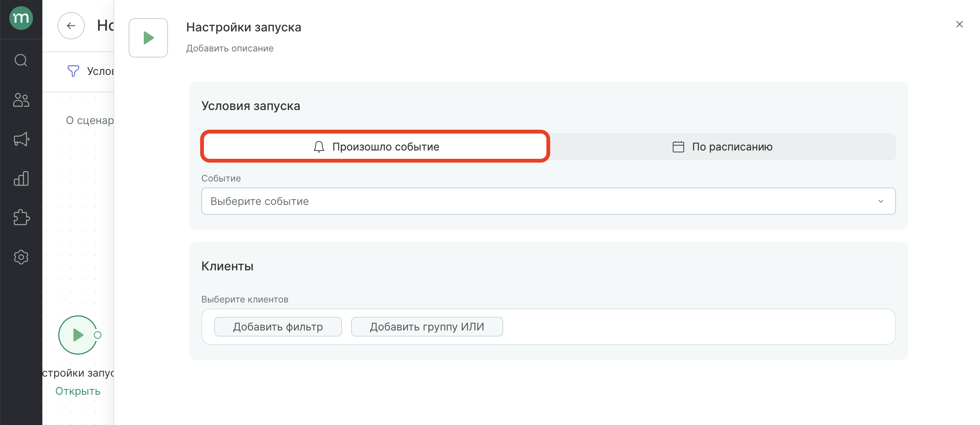980x425 pixels.
Task: Click 'Добавить описание' to add a description
Action: (x=230, y=48)
